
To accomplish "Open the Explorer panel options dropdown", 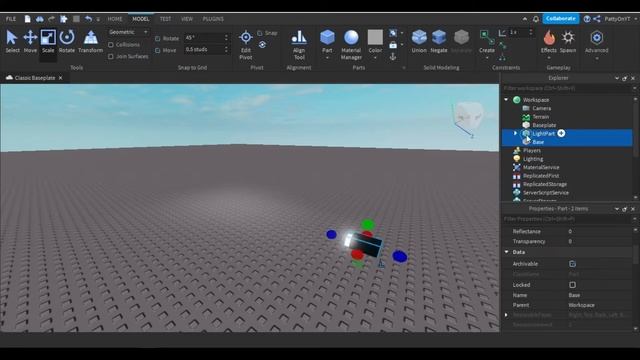I will pos(616,78).
